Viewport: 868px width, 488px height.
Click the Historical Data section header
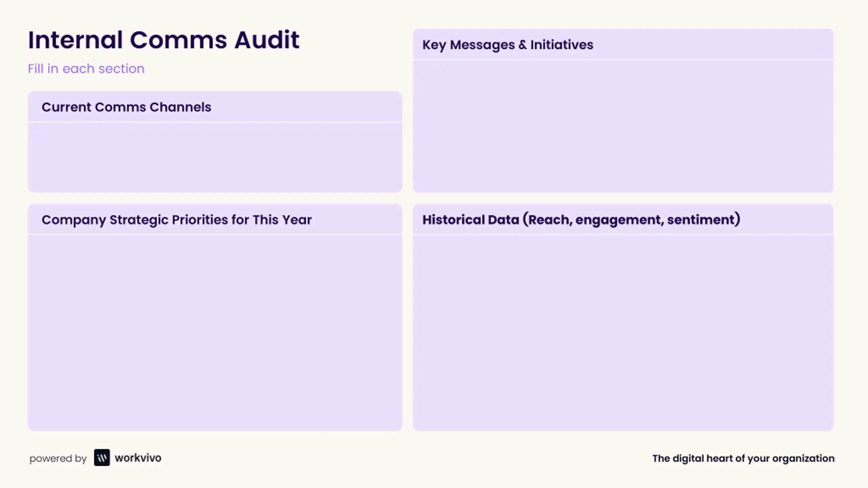tap(581, 220)
